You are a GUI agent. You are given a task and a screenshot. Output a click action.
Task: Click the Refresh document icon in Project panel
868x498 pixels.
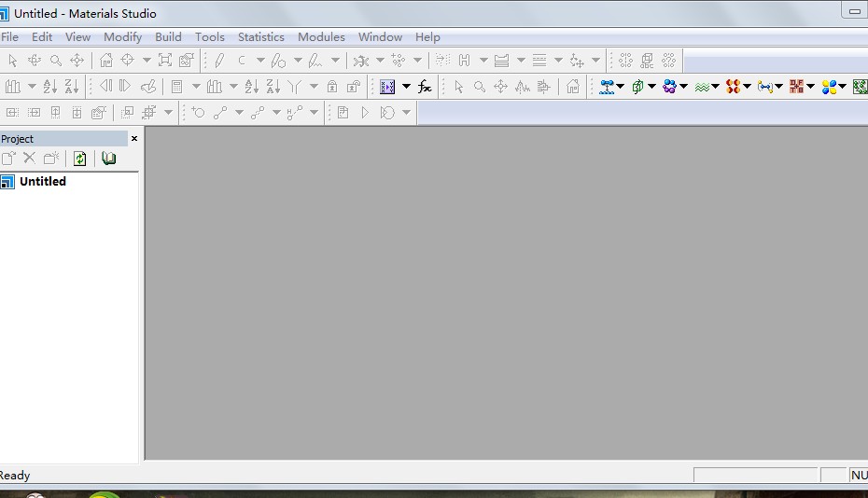[x=79, y=159]
